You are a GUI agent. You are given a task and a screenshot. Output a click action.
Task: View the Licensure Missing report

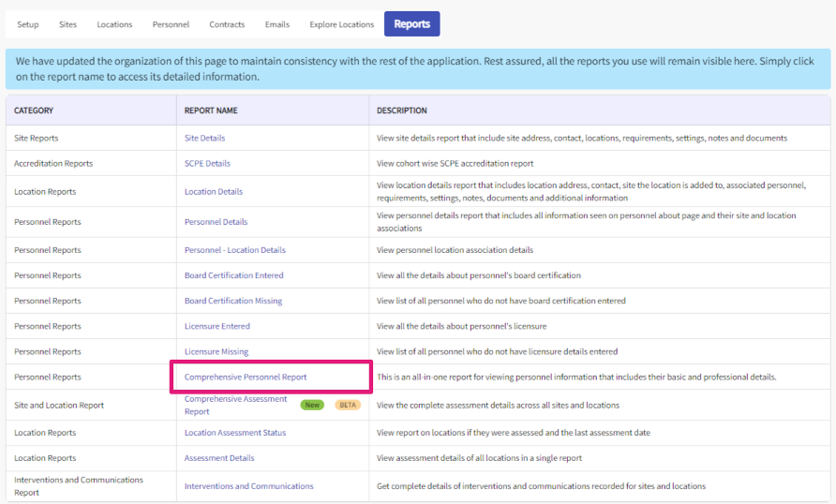coord(216,351)
